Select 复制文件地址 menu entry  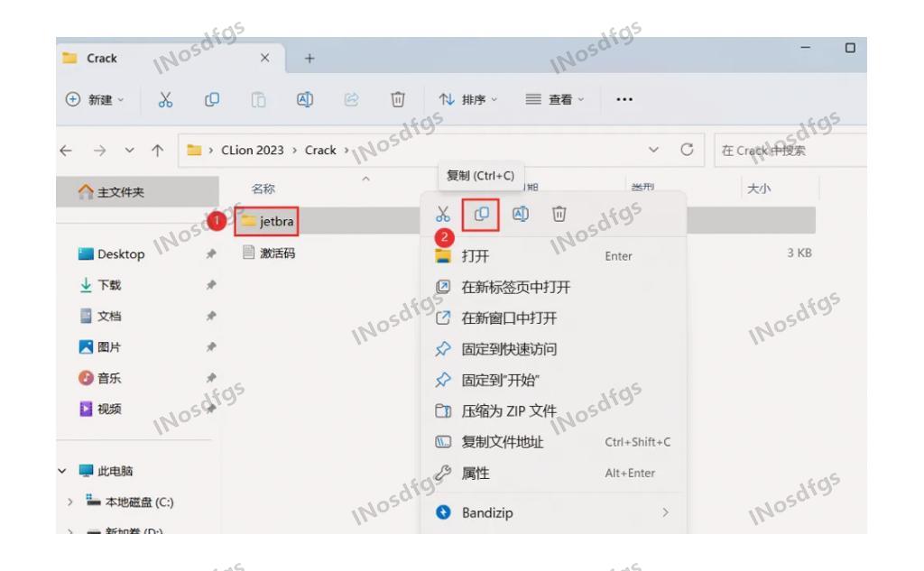[x=553, y=442]
